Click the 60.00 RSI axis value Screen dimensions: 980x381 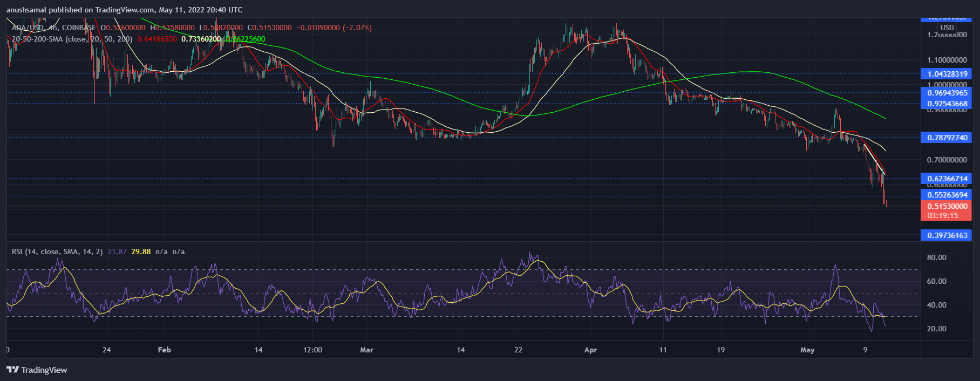[937, 281]
